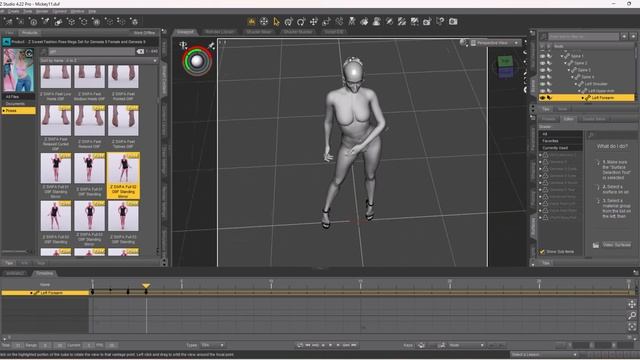Expand the Left Forearm node in Scene tree
Image resolution: width=640 pixels, height=360 pixels.
583,98
